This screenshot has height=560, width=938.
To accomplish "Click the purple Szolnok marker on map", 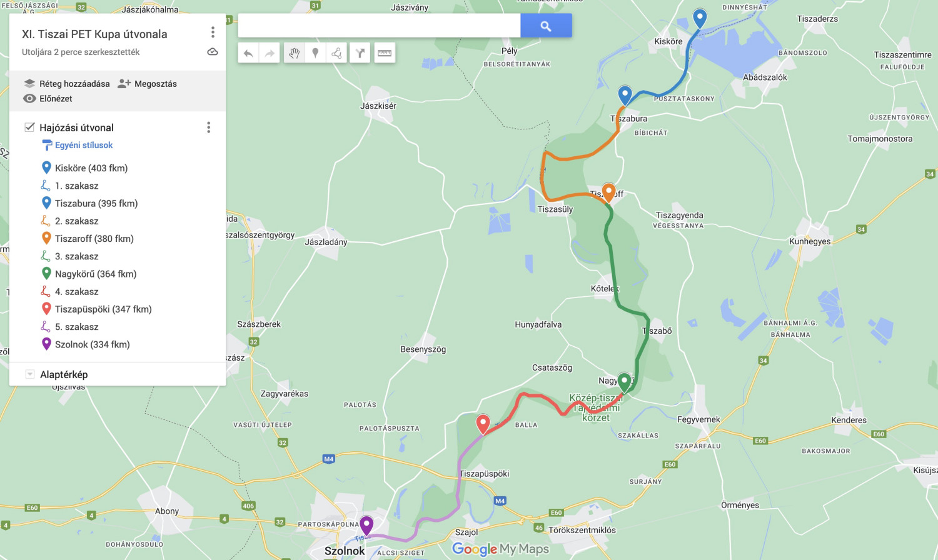I will coord(366,526).
